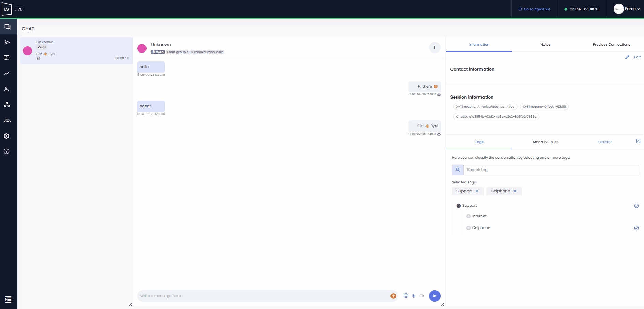
Task: Expand the sidebar menu at bottom
Action: click(x=8, y=299)
